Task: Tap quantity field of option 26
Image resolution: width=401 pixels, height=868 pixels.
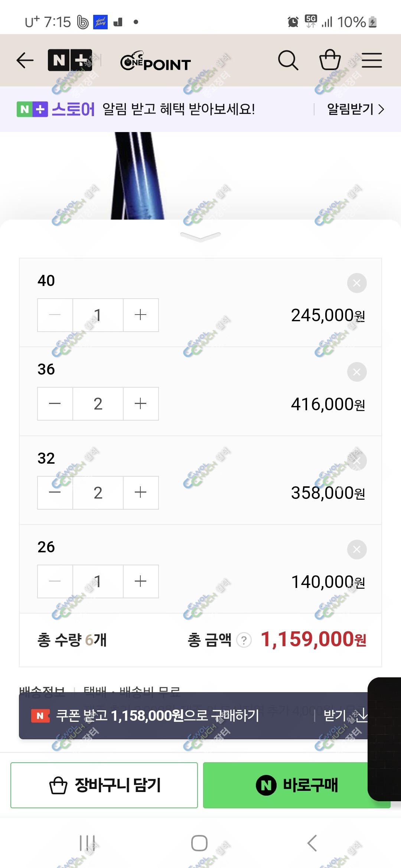Action: (98, 581)
